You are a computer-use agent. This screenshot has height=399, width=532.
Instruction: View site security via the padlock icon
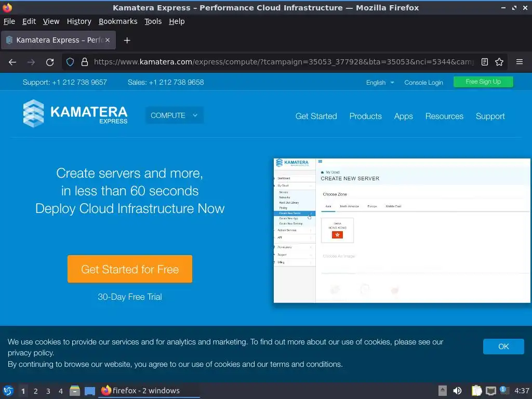coord(85,62)
